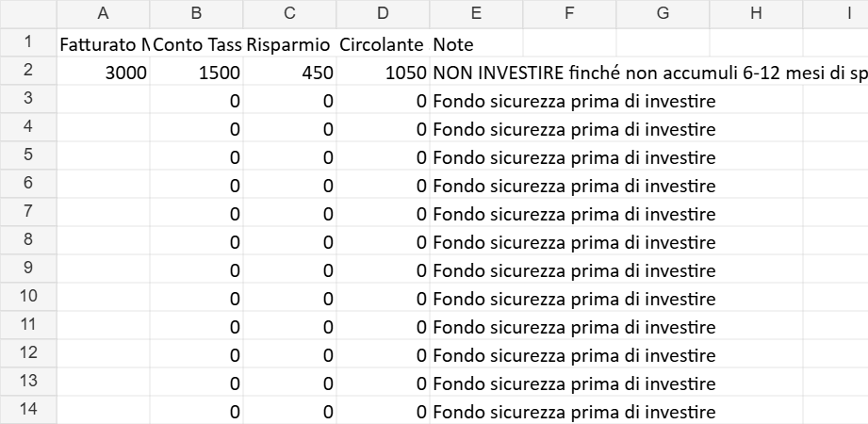868x424 pixels.
Task: Click cell with value 1050
Action: coord(383,73)
